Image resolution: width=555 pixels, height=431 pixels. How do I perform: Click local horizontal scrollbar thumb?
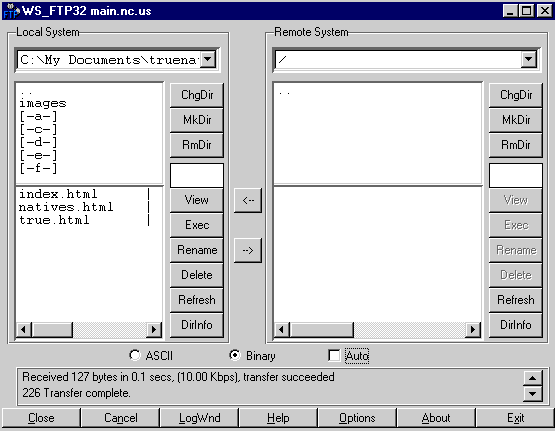click(x=52, y=330)
